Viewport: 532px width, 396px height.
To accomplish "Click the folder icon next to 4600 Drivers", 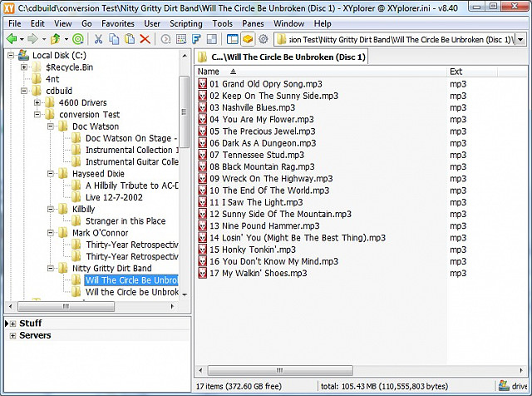I will click(50, 102).
